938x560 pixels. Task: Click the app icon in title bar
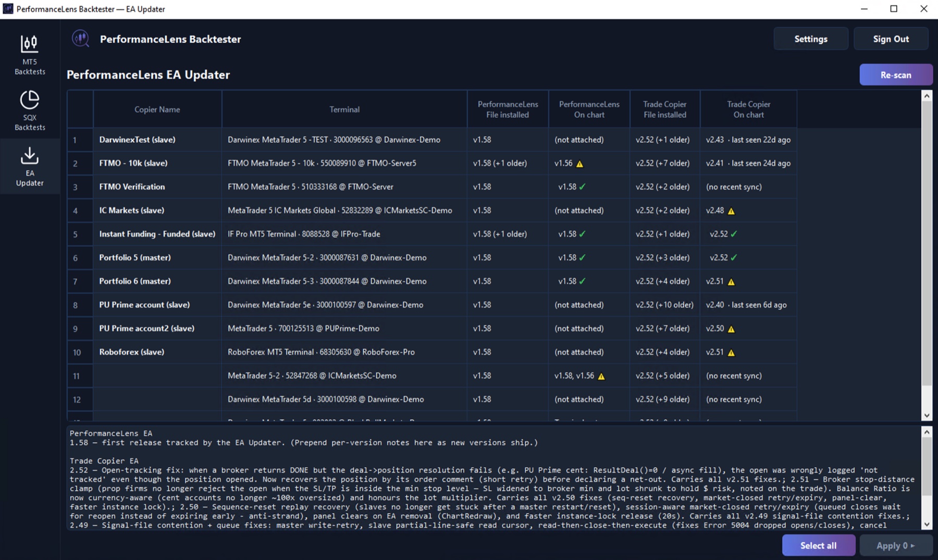point(8,9)
